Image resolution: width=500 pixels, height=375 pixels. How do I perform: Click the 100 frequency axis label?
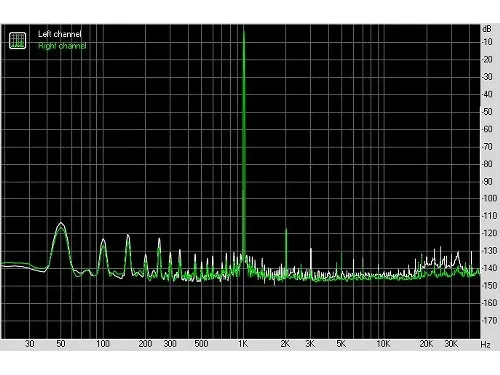[103, 344]
